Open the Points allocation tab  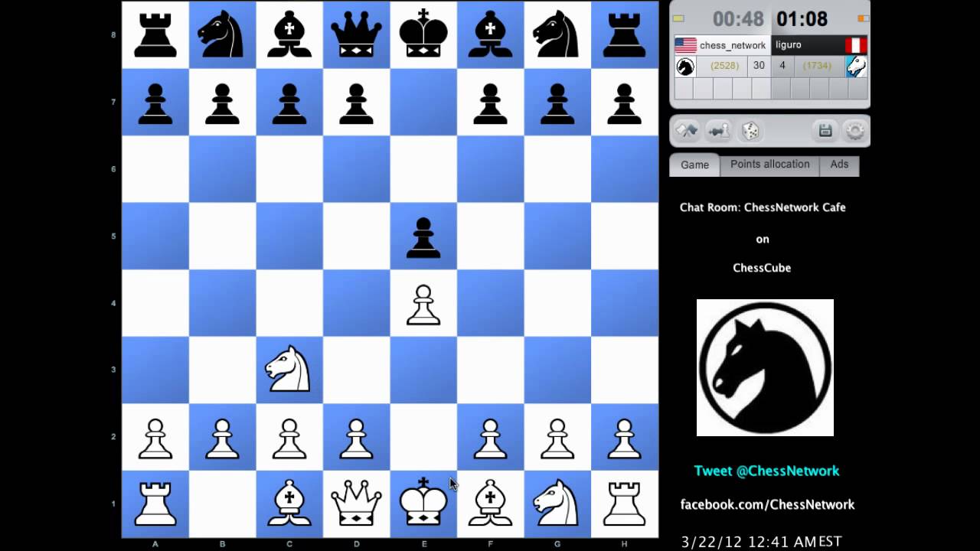769,165
